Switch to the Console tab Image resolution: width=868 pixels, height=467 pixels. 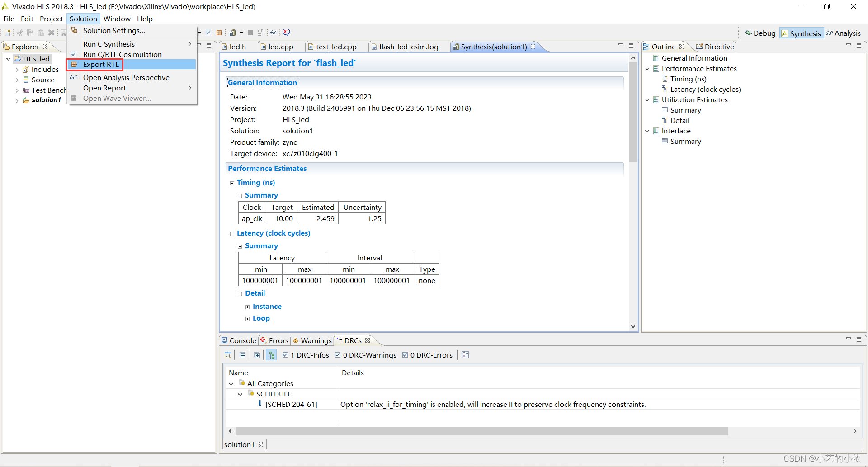coord(239,340)
